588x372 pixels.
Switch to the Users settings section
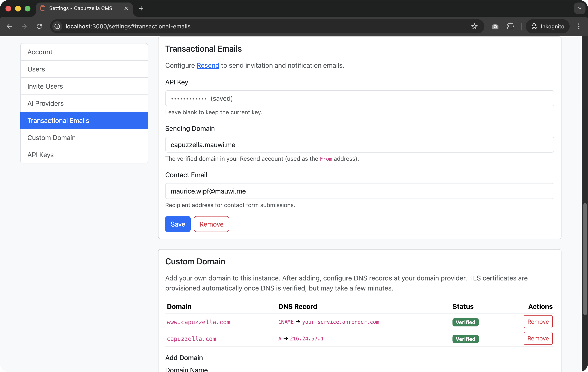coord(36,69)
